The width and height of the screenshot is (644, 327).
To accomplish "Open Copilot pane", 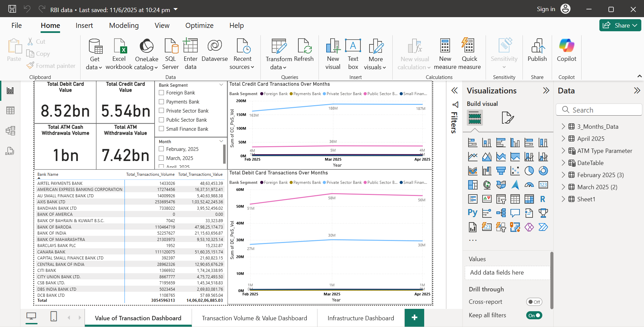I will pos(566,50).
